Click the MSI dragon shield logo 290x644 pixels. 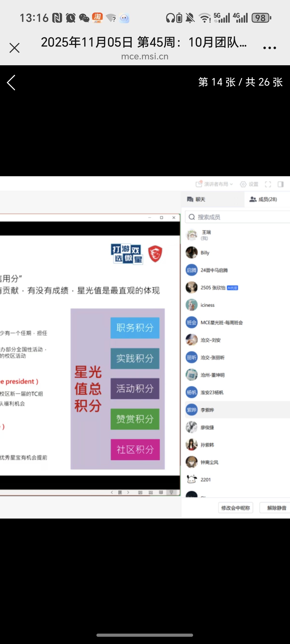[155, 254]
